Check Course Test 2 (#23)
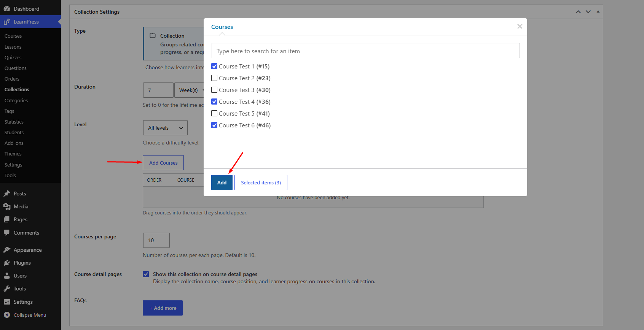This screenshot has height=330, width=644. click(214, 78)
